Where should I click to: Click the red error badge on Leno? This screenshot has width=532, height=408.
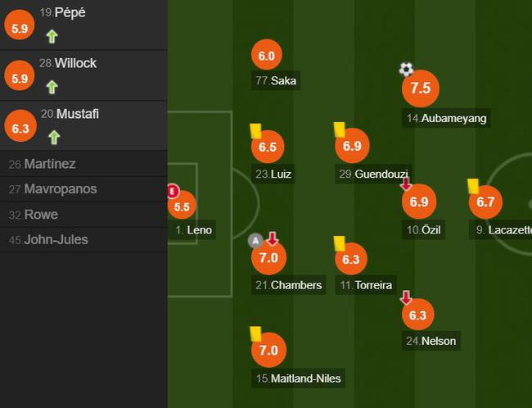[172, 192]
